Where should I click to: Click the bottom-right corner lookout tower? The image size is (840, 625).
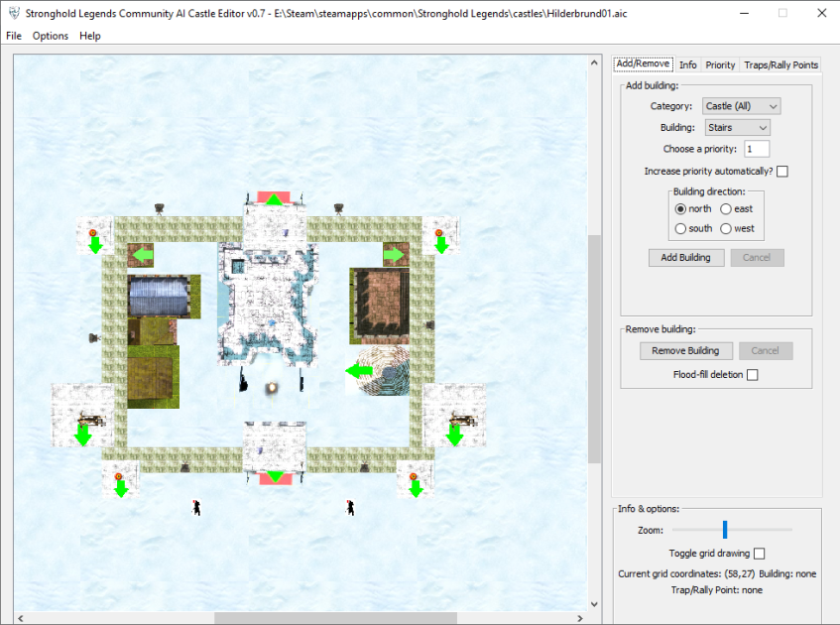[416, 479]
